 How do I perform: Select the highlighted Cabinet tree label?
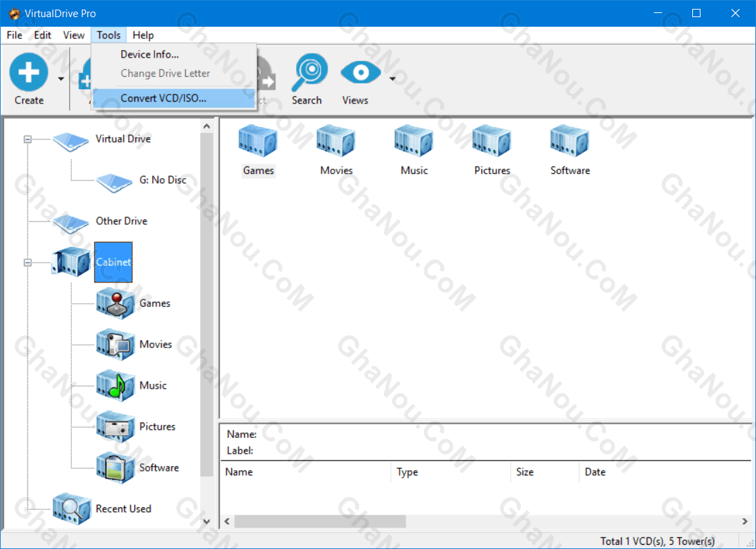pos(113,263)
